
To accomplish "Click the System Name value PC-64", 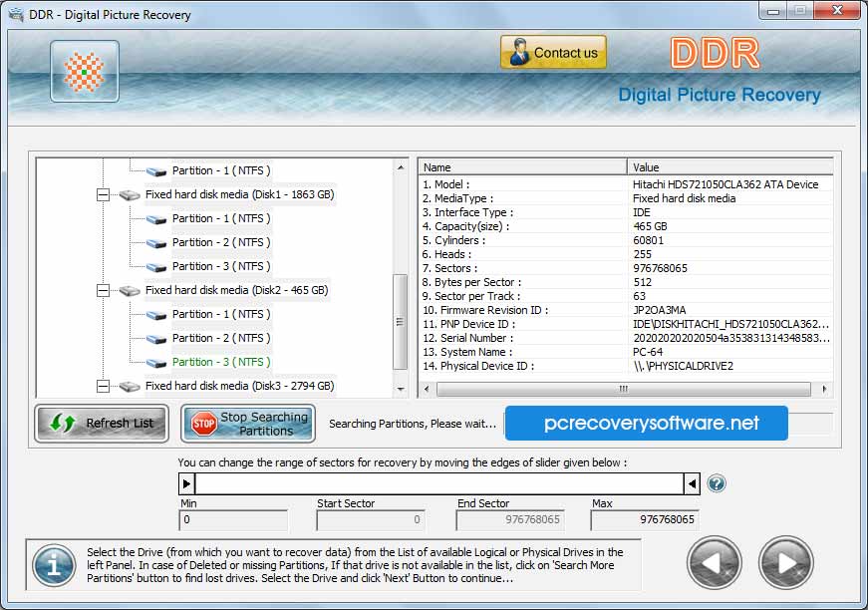I will pyautogui.click(x=648, y=352).
